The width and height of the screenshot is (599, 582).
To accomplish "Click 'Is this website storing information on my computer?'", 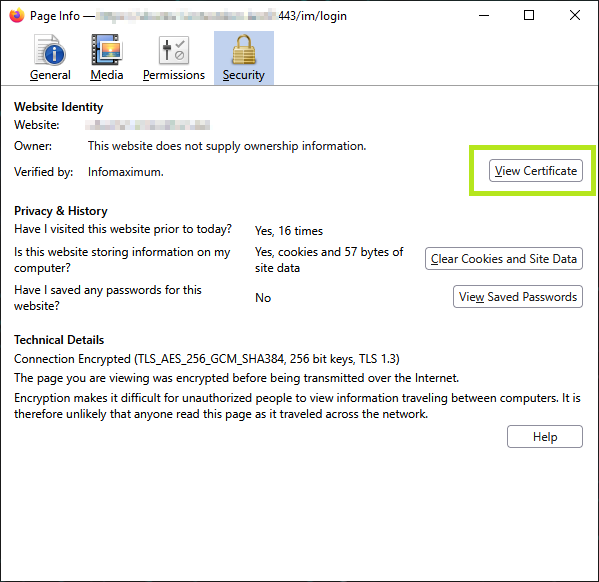I will 122,260.
